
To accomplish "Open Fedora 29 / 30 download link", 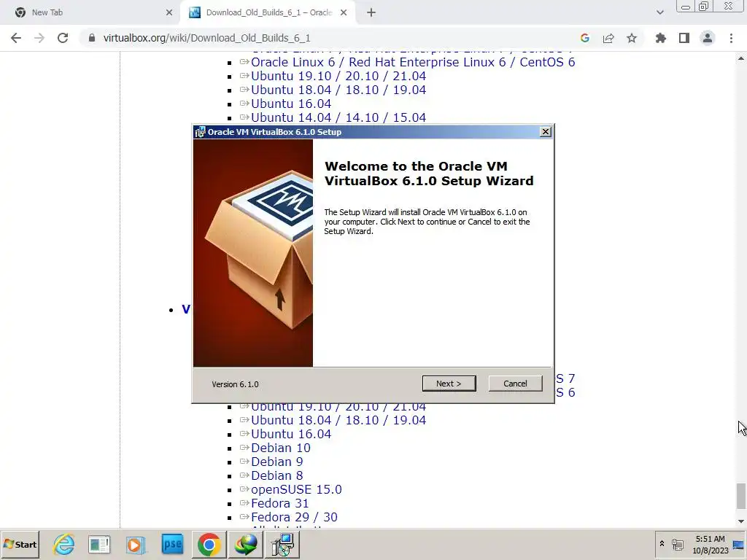I will 294,517.
